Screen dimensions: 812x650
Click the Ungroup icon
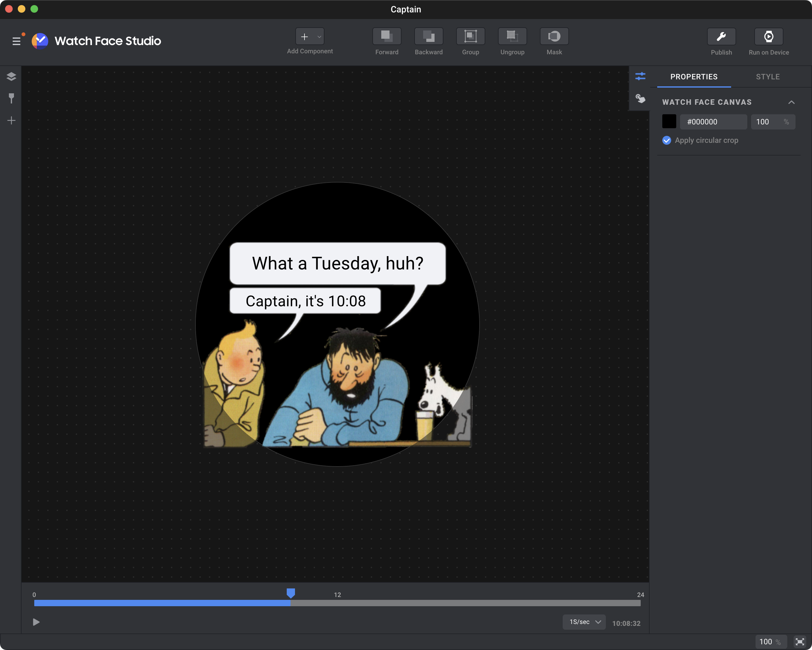[x=512, y=36]
